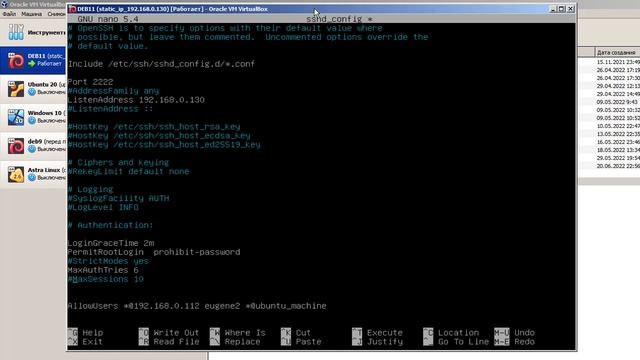Click the ssh_host_ed25519_key HostKey line
The image size is (640, 360).
click(x=164, y=144)
